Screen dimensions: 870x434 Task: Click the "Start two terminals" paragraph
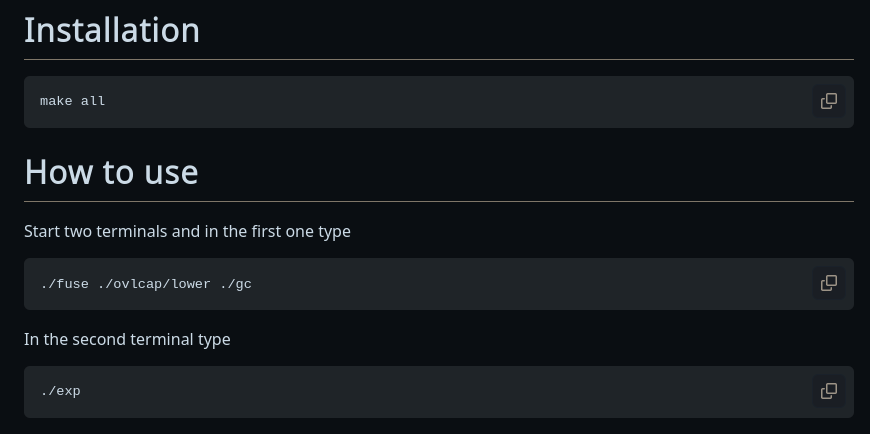pos(187,231)
